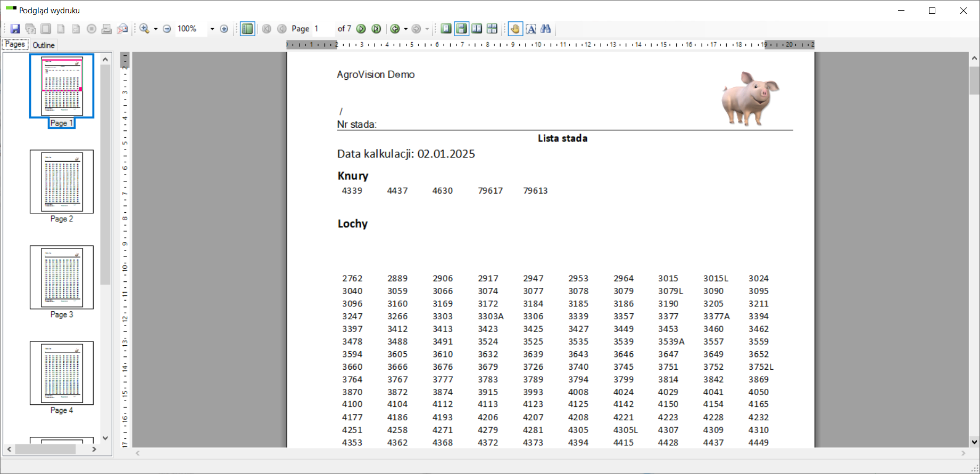
Task: Open the backward history dropdown arrow
Action: [x=405, y=29]
